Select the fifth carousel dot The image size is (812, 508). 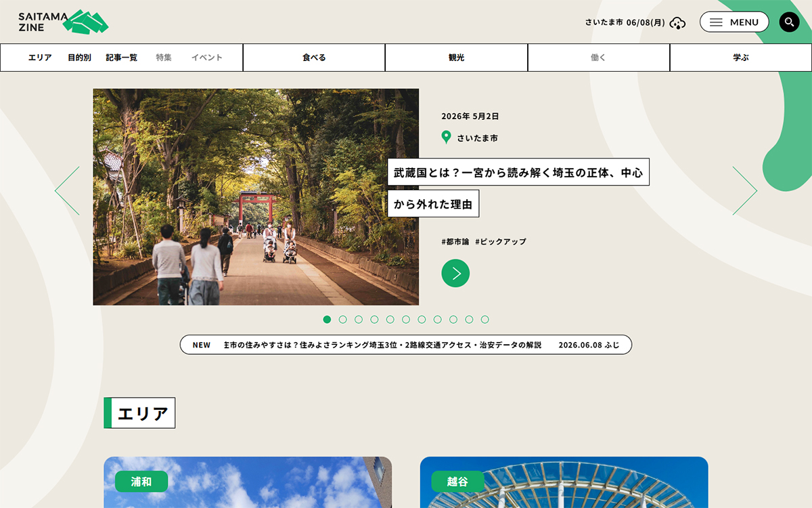pyautogui.click(x=390, y=320)
